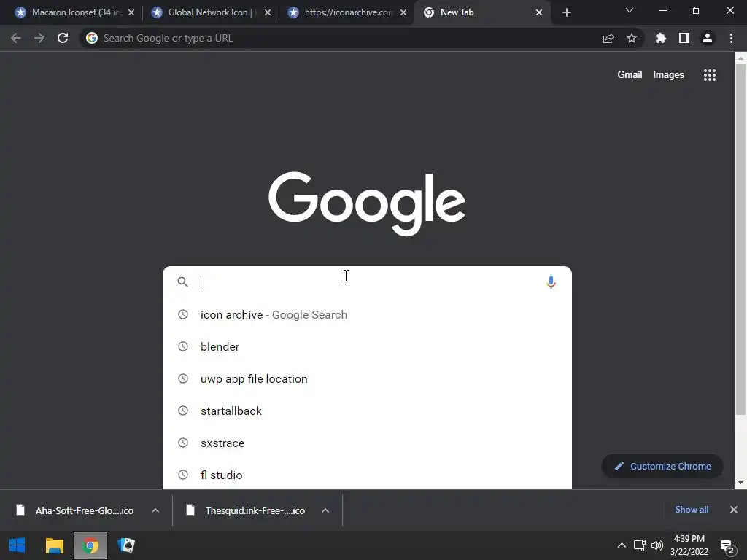Open the Thesquid.ink-Free-....ico download
The width and height of the screenshot is (747, 560).
point(255,510)
